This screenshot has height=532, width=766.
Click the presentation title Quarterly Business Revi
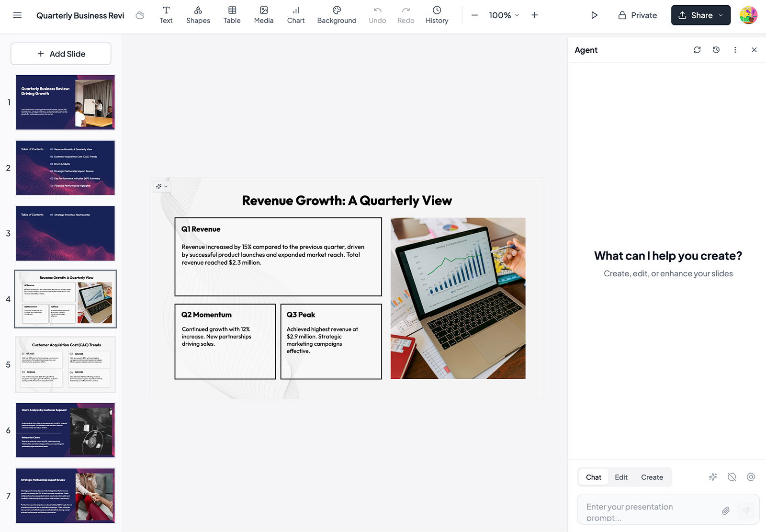(x=80, y=15)
